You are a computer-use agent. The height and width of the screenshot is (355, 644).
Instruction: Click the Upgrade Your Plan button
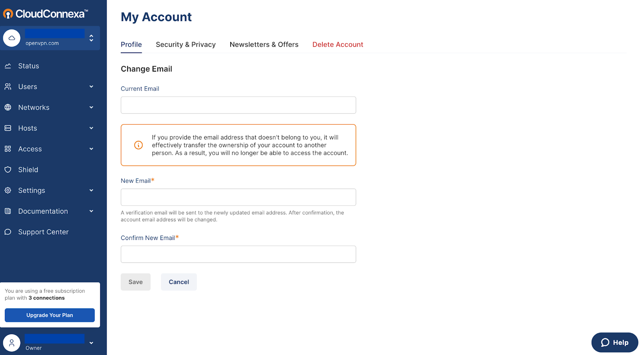[50, 315]
